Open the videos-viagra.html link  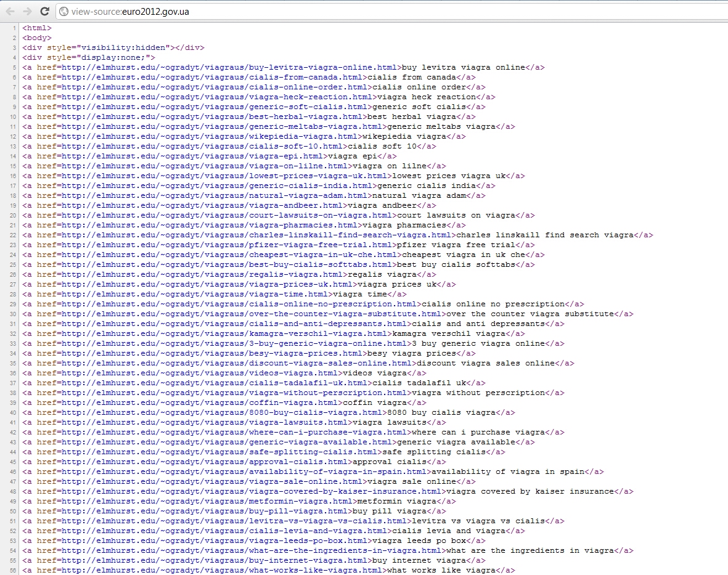pyautogui.click(x=200, y=373)
